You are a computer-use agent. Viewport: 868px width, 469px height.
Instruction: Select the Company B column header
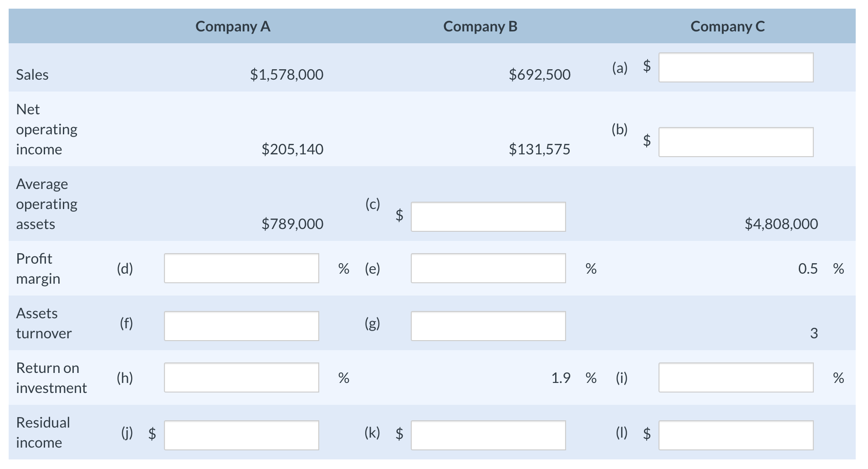coord(480,26)
